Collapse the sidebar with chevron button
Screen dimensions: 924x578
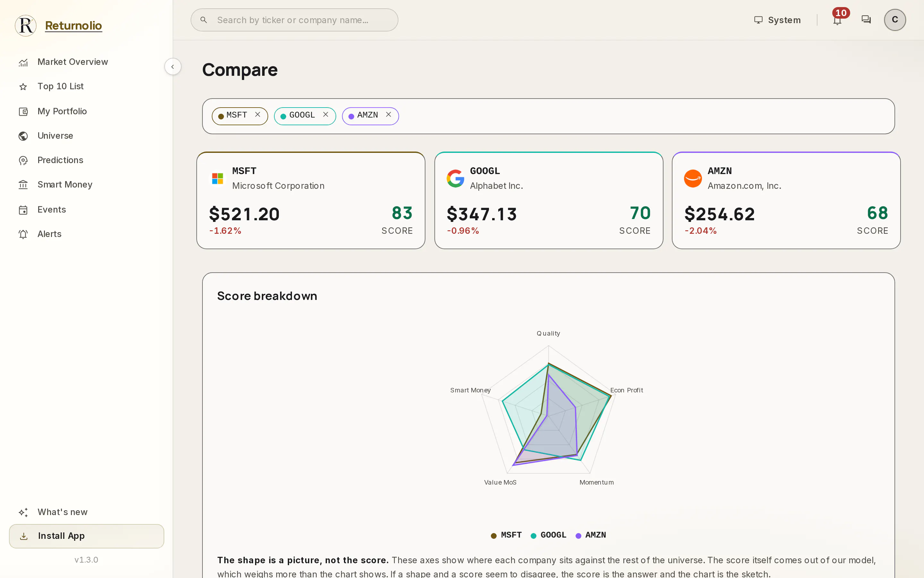pos(173,66)
